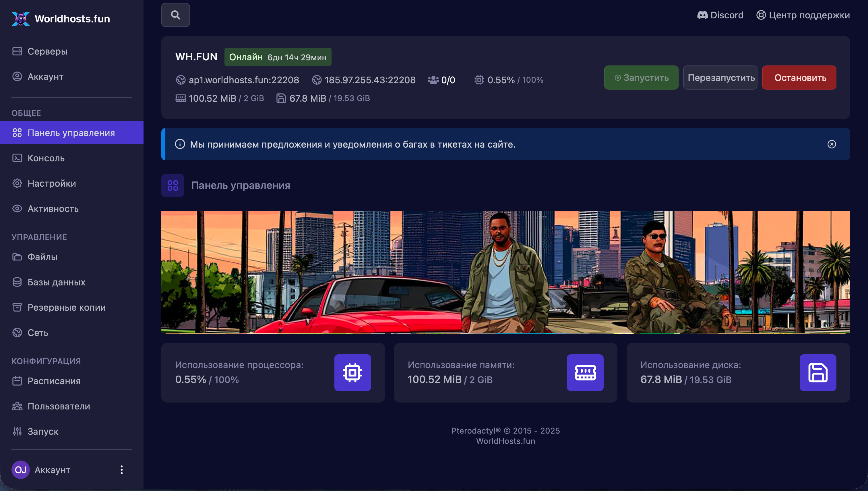Click the memory usage RAM icon tile
This screenshot has height=491, width=868.
(x=585, y=372)
